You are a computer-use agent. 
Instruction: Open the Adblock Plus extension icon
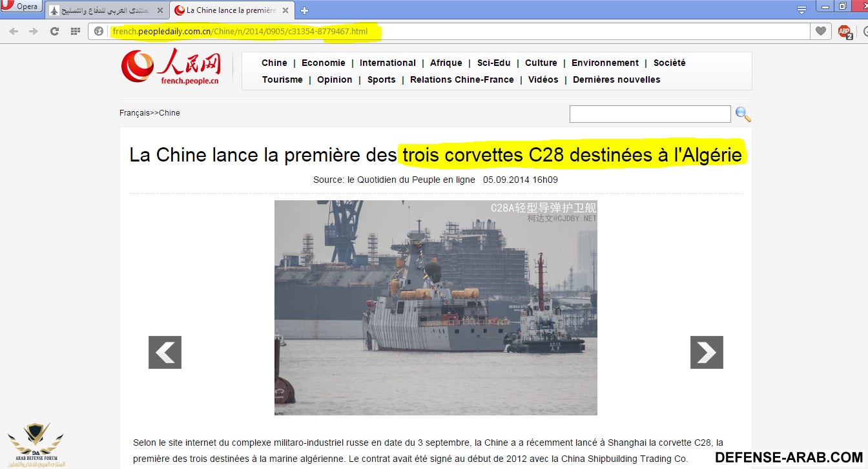point(844,31)
